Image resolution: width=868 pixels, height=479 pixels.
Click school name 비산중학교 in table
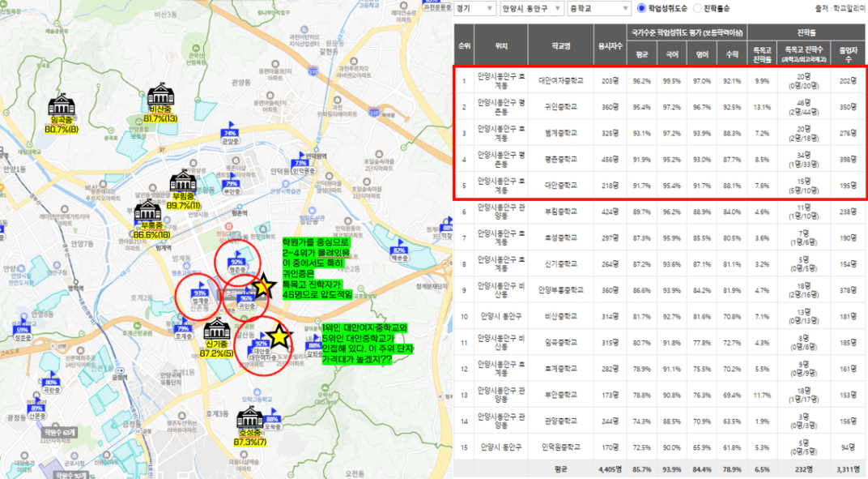point(561,316)
